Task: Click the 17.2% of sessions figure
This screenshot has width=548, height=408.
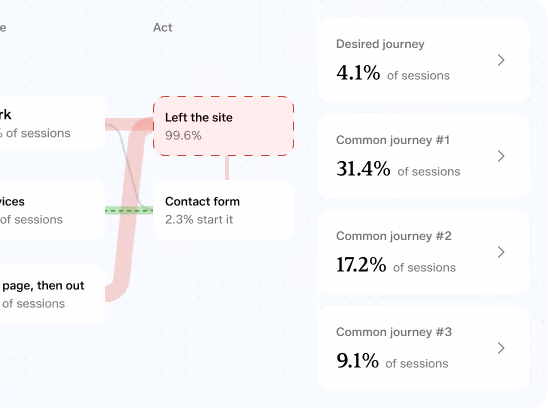Action: pyautogui.click(x=396, y=265)
